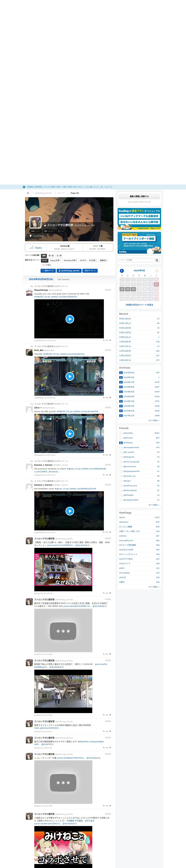This screenshot has width=186, height=868.
Task: Play the Kirb_Boi Footsies video
Action: pyautogui.click(x=70, y=376)
